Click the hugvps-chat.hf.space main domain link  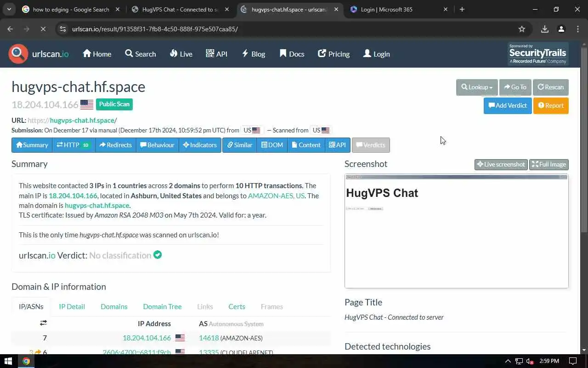97,206
